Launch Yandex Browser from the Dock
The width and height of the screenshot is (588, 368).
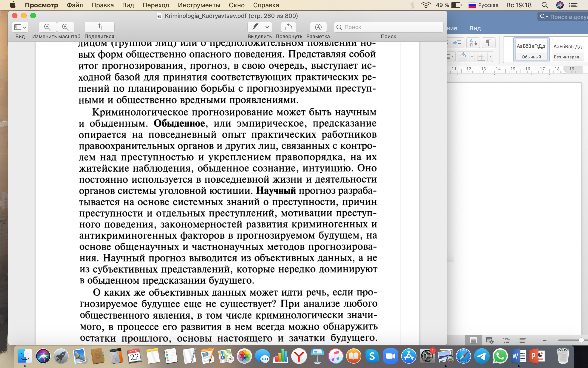pos(299,356)
